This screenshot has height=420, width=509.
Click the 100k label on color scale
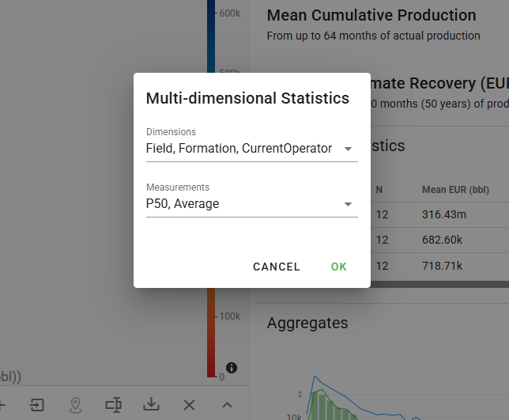pos(230,316)
